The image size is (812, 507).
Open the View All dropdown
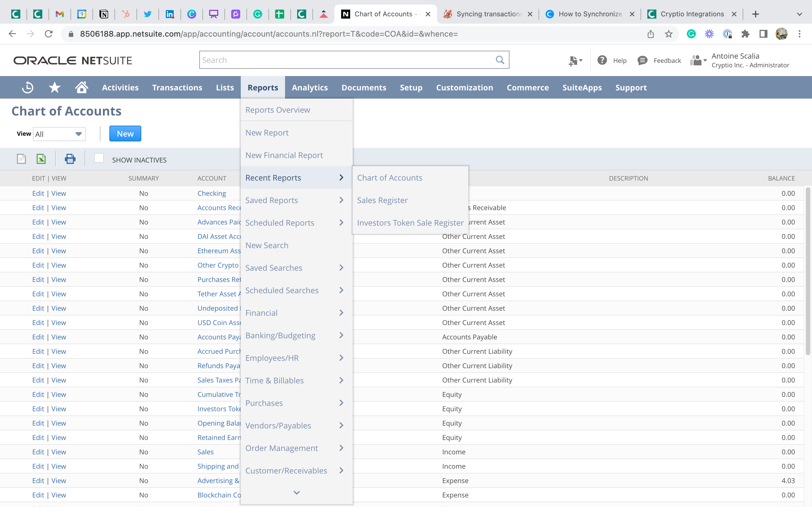coord(59,134)
